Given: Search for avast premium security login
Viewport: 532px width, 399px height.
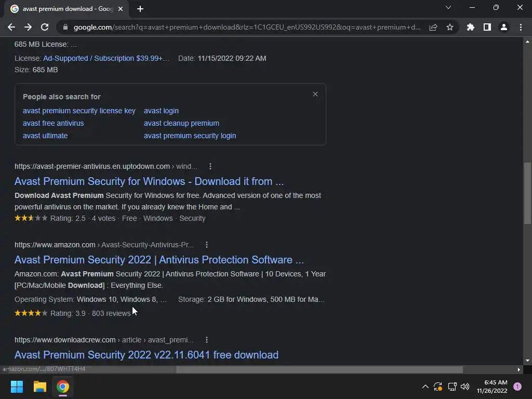Looking at the screenshot, I should [190, 136].
